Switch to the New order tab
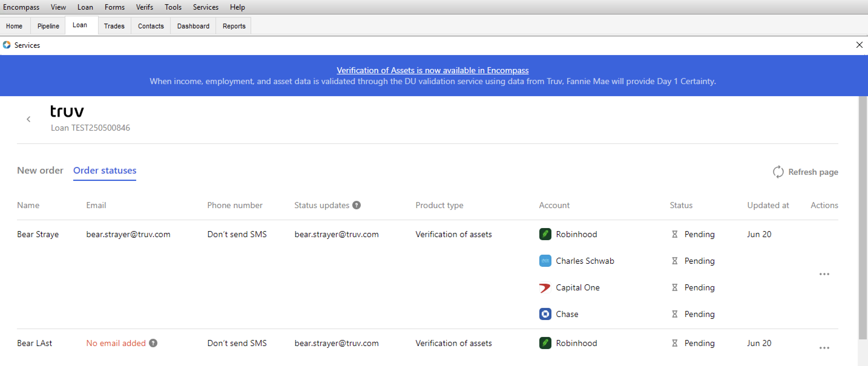Viewport: 868px width, 366px height. (40, 170)
